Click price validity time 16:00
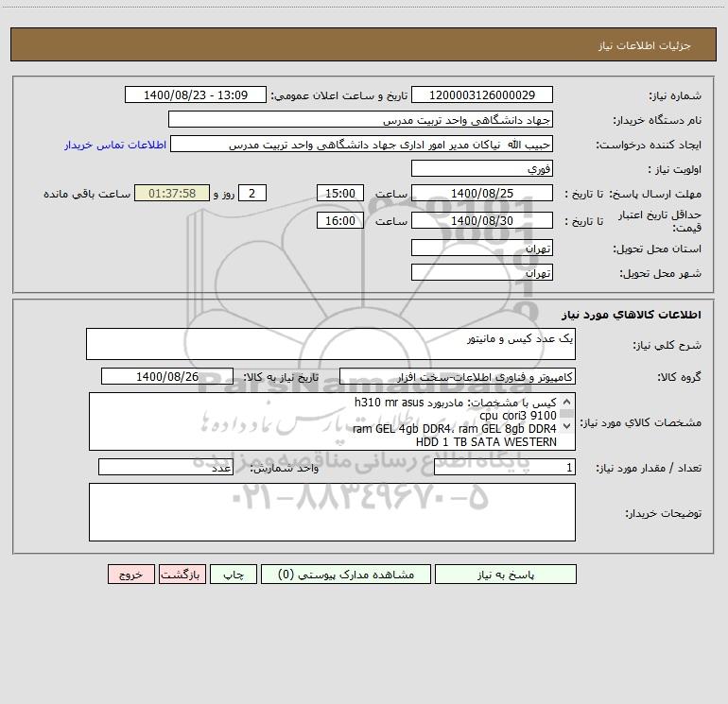Image resolution: width=728 pixels, height=704 pixels. coord(339,220)
